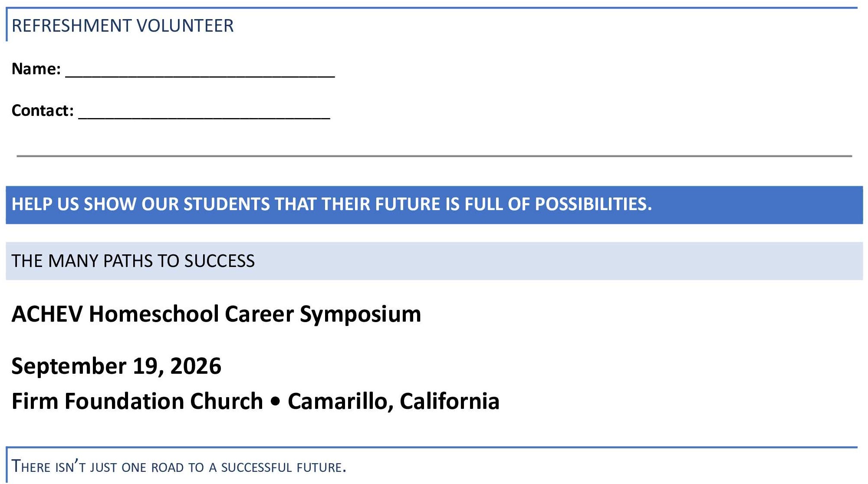Click the Name: label

[x=36, y=69]
